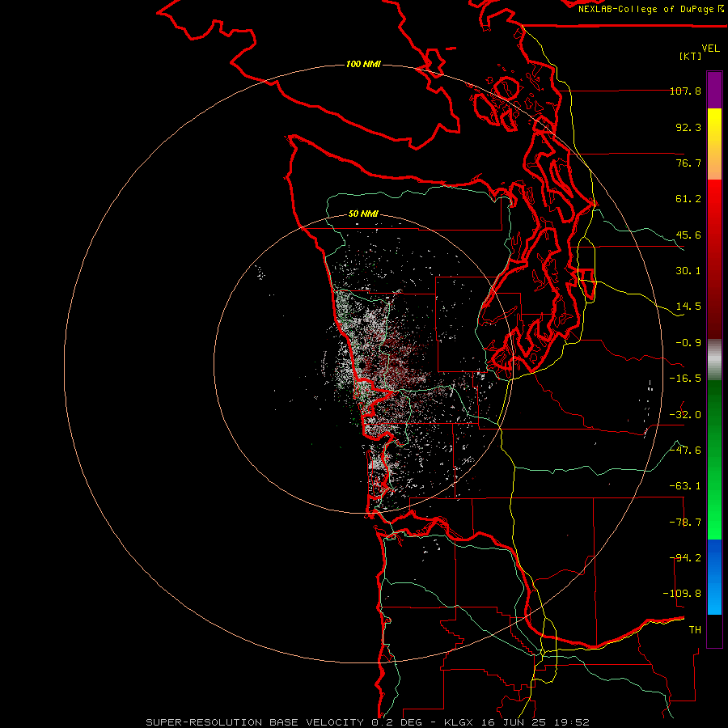Click the VEL legend title

tap(711, 49)
